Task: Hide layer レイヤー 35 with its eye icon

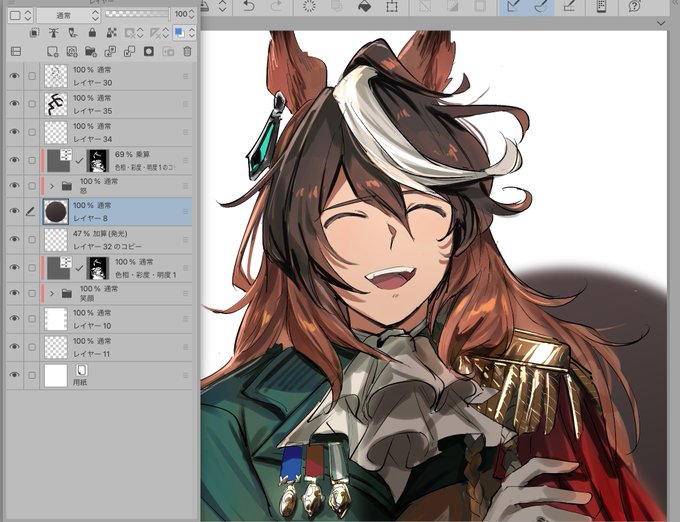Action: click(x=14, y=104)
